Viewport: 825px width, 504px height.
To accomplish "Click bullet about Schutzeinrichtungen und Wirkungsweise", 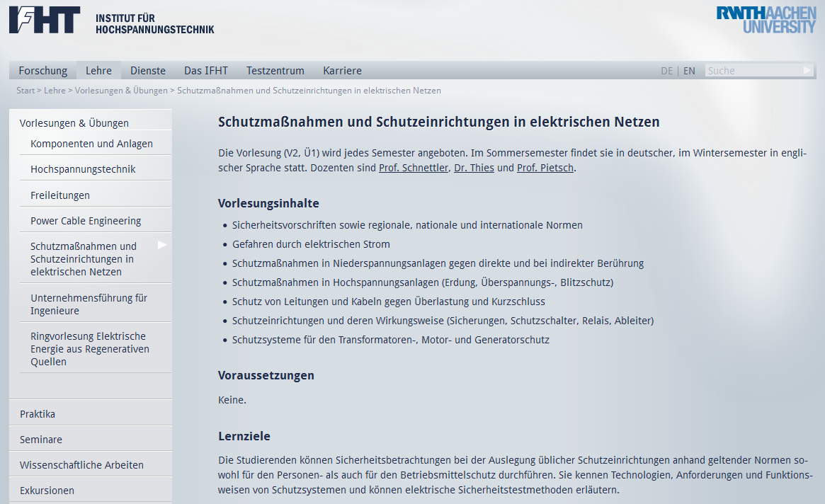I will tap(443, 321).
